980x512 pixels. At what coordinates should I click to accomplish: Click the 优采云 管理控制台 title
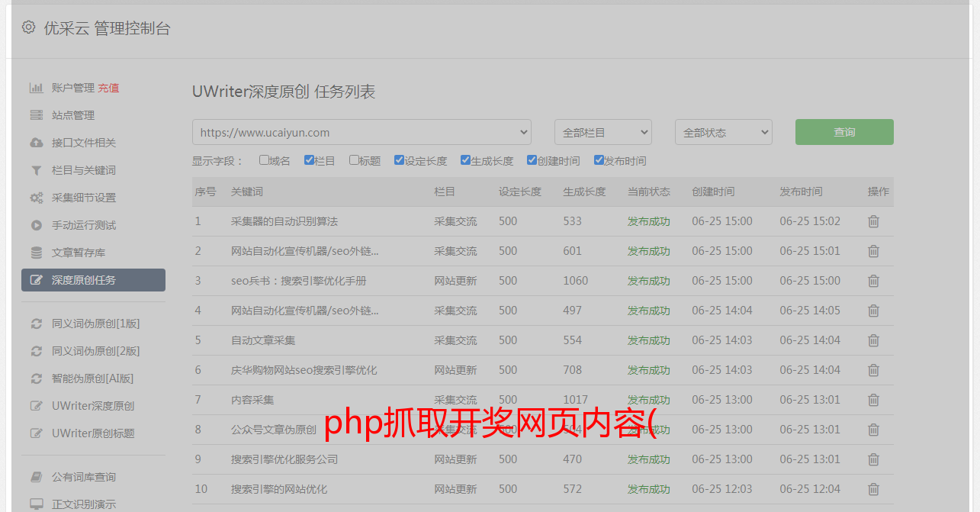pos(107,28)
